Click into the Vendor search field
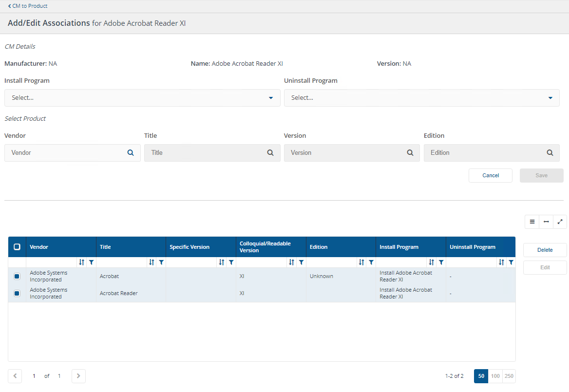This screenshot has height=392, width=569. coord(66,152)
